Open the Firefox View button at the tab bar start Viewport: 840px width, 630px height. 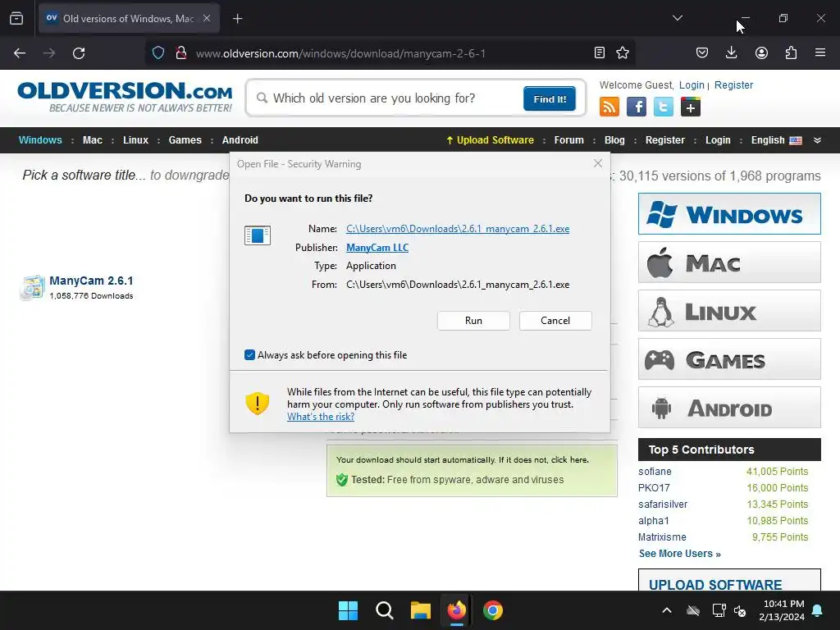pyautogui.click(x=16, y=18)
